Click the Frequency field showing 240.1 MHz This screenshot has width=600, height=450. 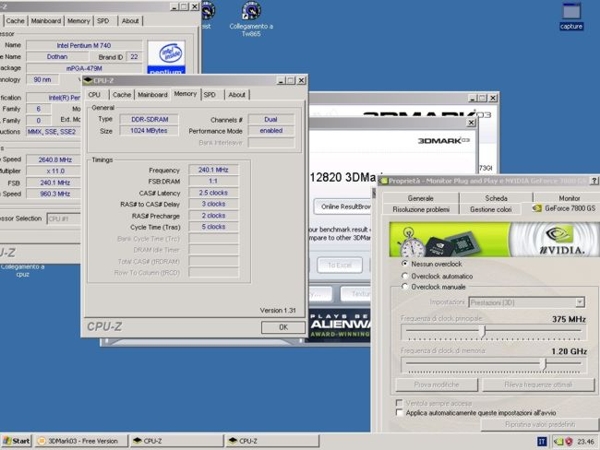pyautogui.click(x=213, y=170)
